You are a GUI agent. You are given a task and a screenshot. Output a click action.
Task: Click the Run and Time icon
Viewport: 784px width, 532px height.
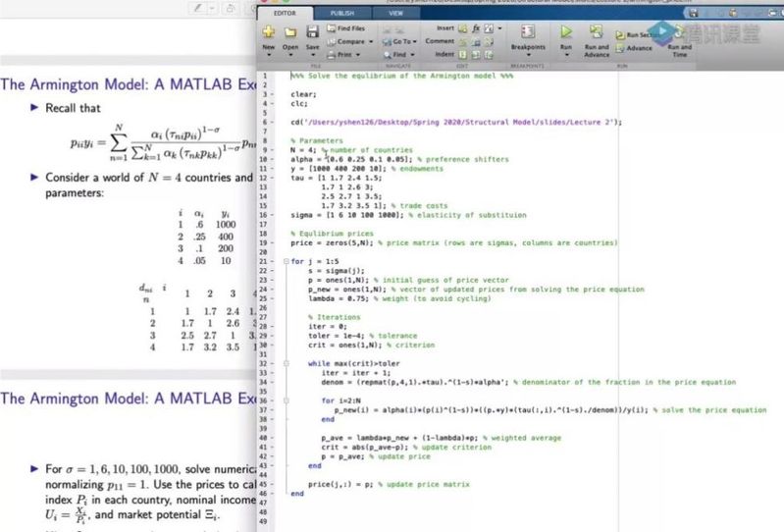click(677, 32)
